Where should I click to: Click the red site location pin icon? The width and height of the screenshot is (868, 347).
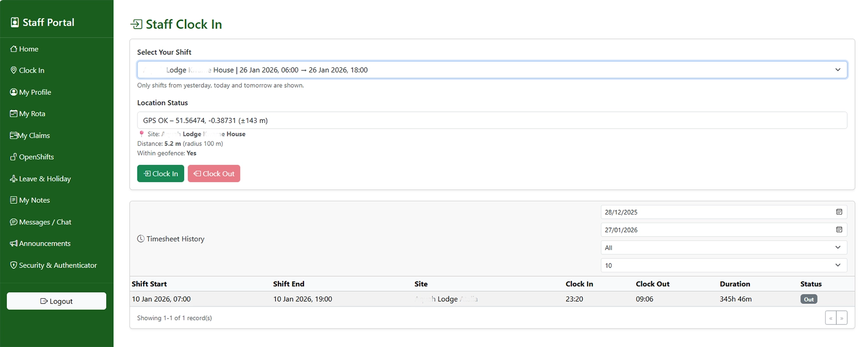[141, 134]
